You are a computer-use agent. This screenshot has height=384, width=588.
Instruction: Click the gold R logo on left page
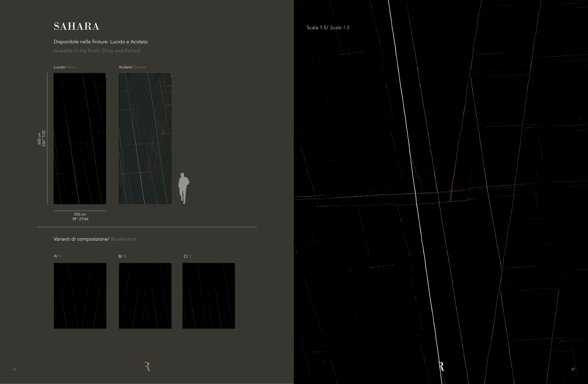147,366
